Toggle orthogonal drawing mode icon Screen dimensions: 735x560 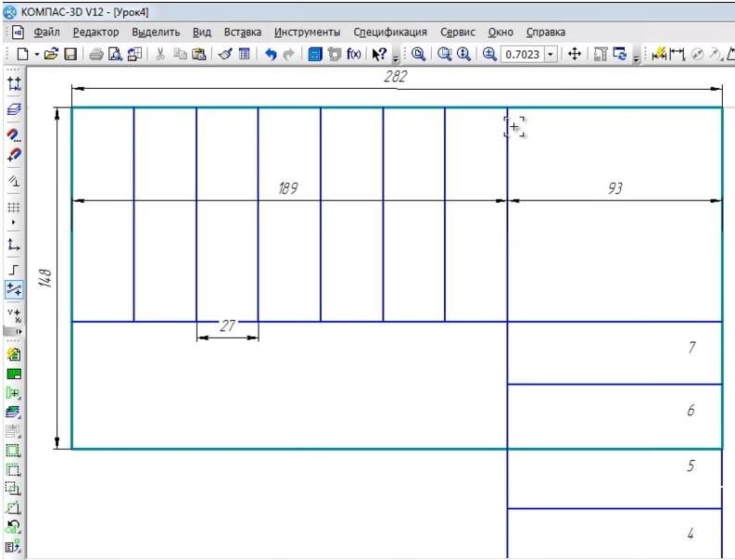[13, 268]
